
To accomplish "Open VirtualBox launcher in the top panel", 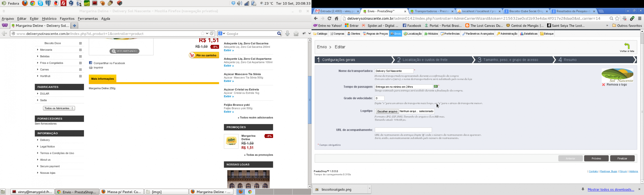I will tap(71, 3).
